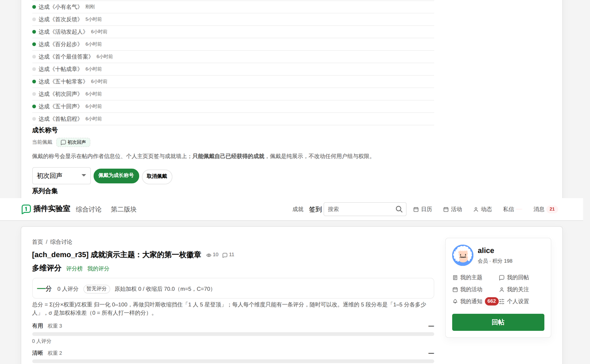Open 动态 via its person icon

point(476,209)
